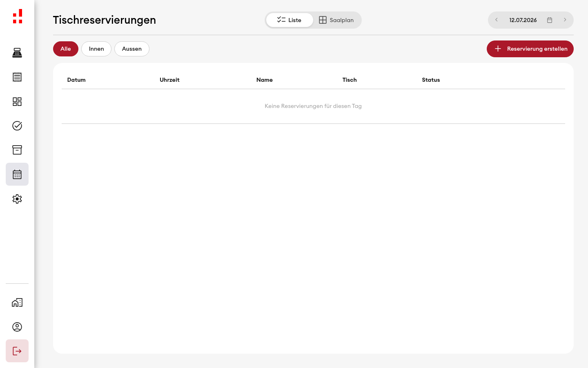
Task: Switch to Saalplan view
Action: (336, 20)
